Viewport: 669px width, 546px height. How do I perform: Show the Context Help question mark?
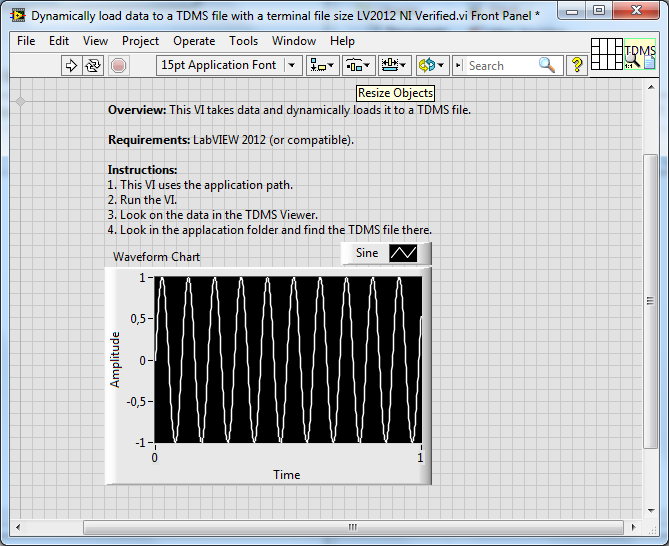pos(577,65)
